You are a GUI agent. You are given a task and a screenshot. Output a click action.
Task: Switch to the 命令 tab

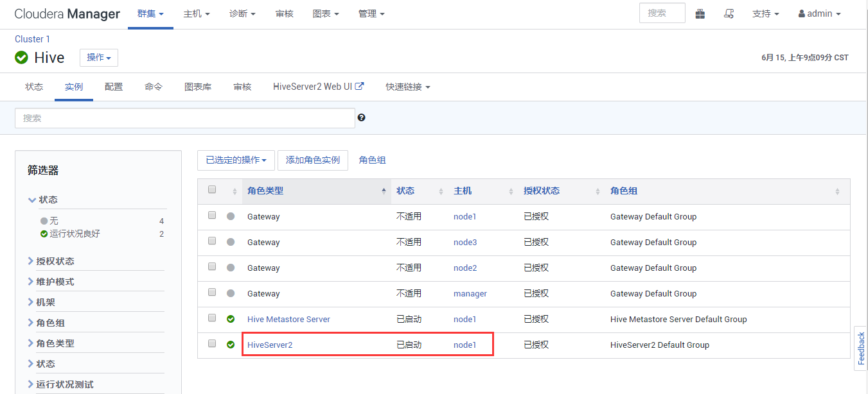(154, 87)
